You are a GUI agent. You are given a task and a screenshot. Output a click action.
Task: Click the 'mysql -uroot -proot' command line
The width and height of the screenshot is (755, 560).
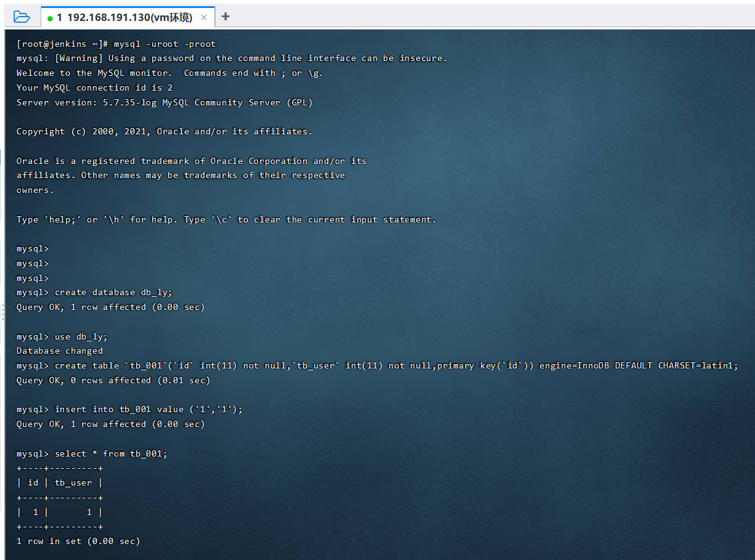[164, 44]
